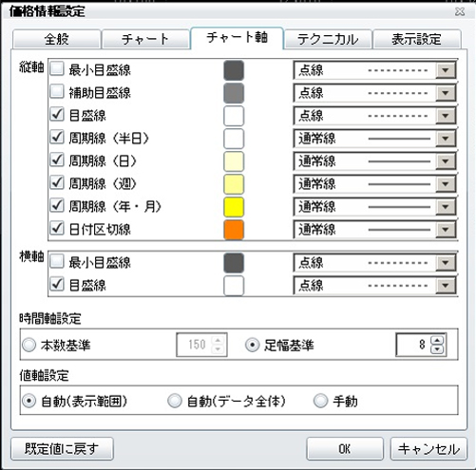Expand the 縦軸 目盛線 line style dropdown
Screen dimensions: 476x470
pyautogui.click(x=446, y=116)
